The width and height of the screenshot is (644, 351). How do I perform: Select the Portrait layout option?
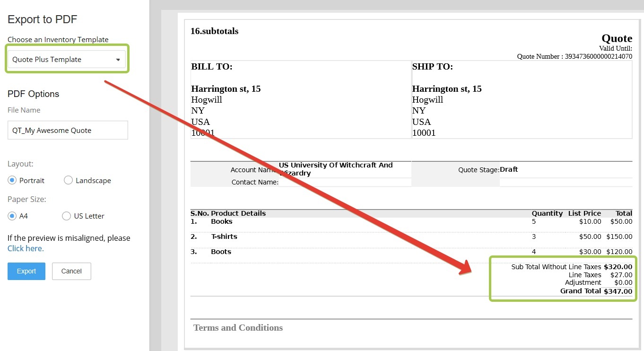click(12, 180)
